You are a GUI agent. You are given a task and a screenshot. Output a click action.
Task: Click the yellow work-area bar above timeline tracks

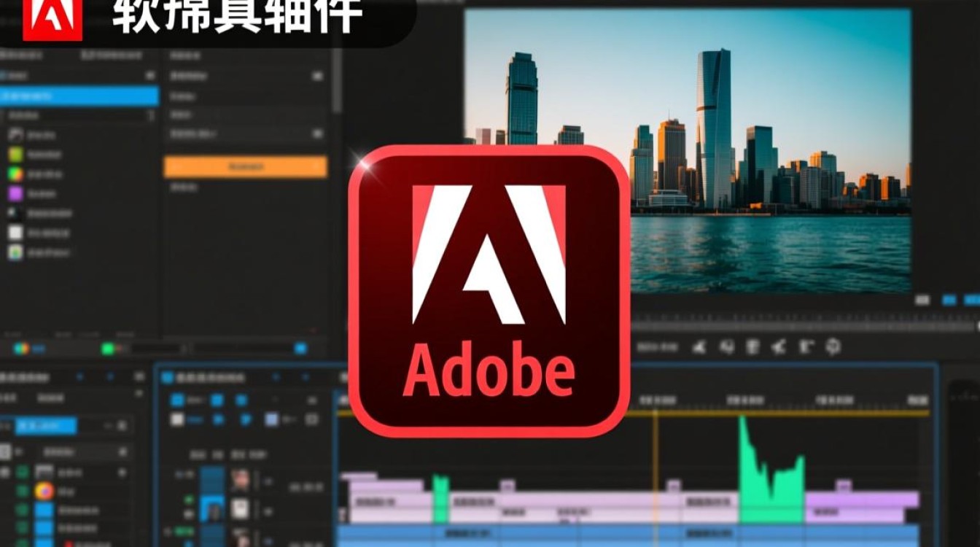(633, 414)
